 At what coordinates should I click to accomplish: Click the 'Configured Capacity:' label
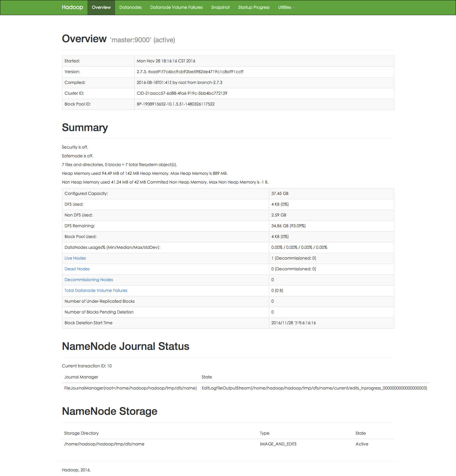coord(86,193)
